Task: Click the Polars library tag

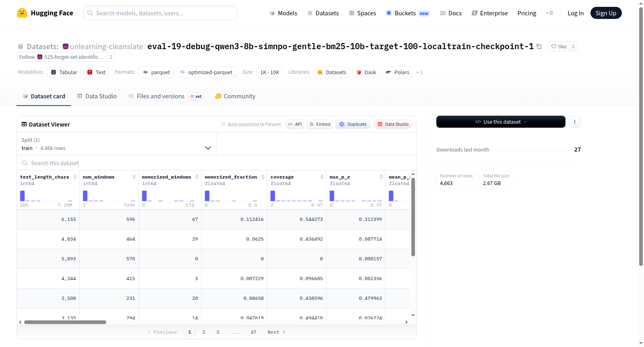Action: tap(397, 72)
